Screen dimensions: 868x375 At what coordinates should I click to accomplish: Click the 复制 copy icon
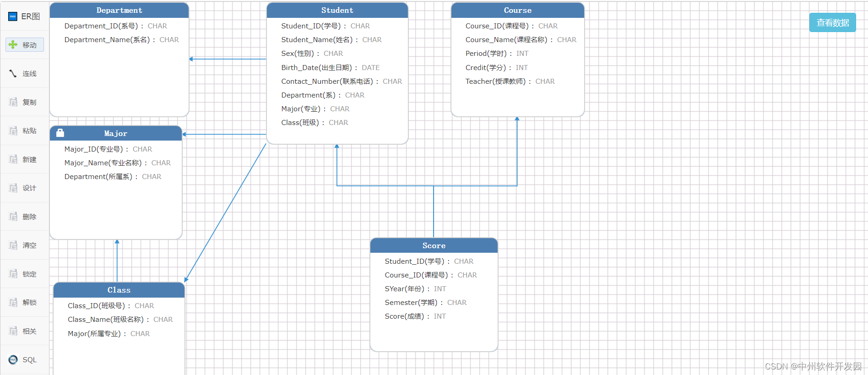13,102
